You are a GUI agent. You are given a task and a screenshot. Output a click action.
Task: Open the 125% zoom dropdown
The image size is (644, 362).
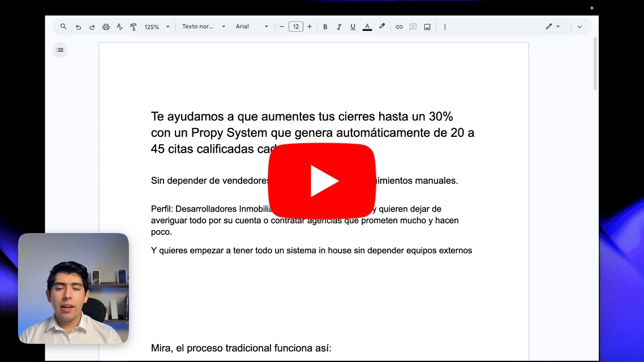click(157, 27)
